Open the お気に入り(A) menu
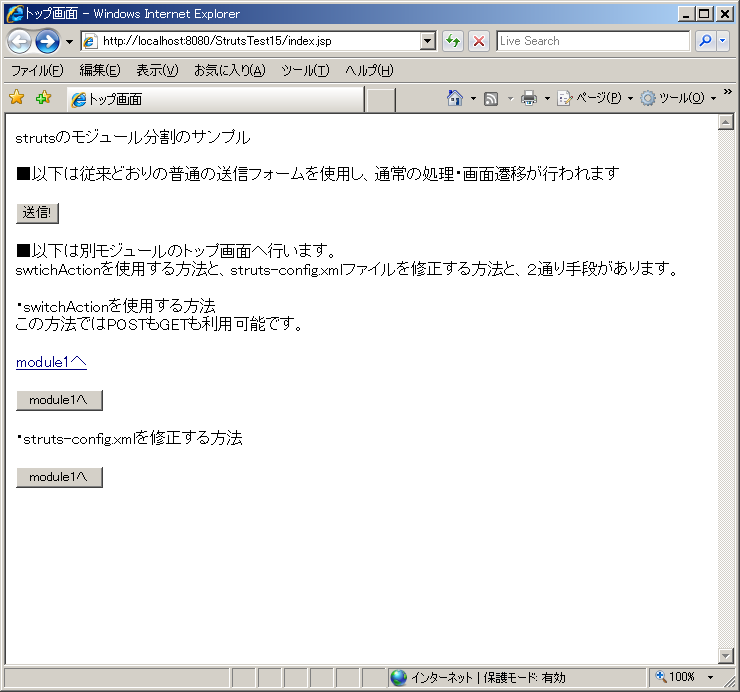Viewport: 740px width, 692px height. tap(230, 70)
